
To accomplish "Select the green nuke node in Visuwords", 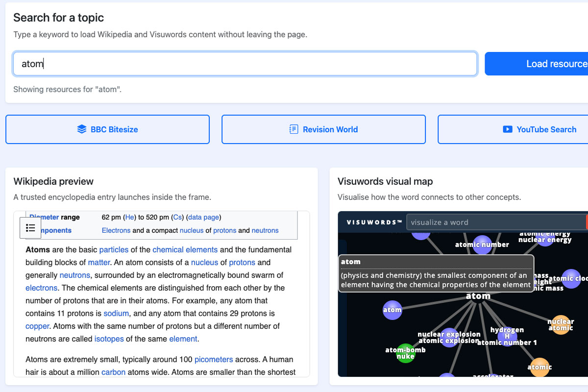I will tap(405, 353).
